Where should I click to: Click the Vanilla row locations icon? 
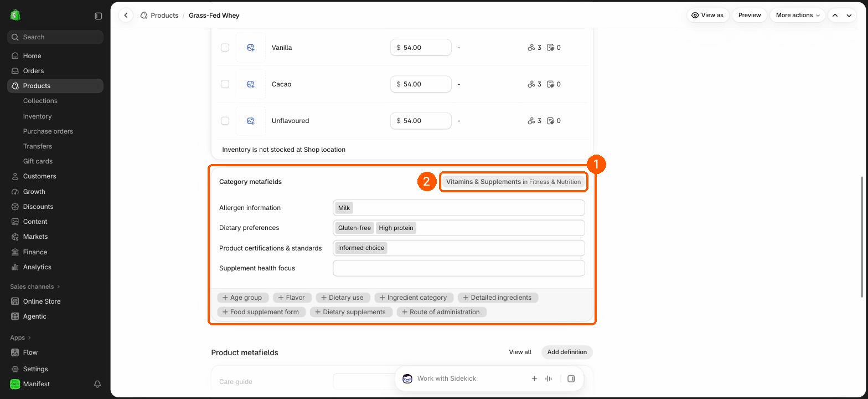coord(531,48)
